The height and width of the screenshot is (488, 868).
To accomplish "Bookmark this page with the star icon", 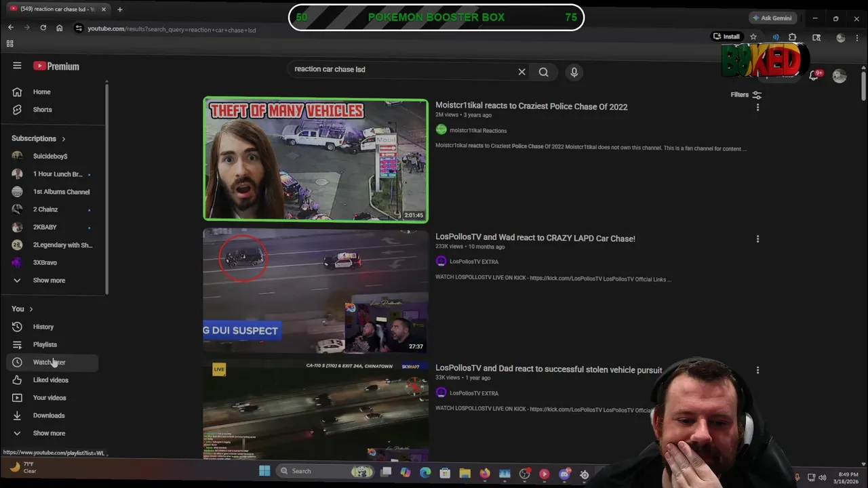I will coord(753,37).
